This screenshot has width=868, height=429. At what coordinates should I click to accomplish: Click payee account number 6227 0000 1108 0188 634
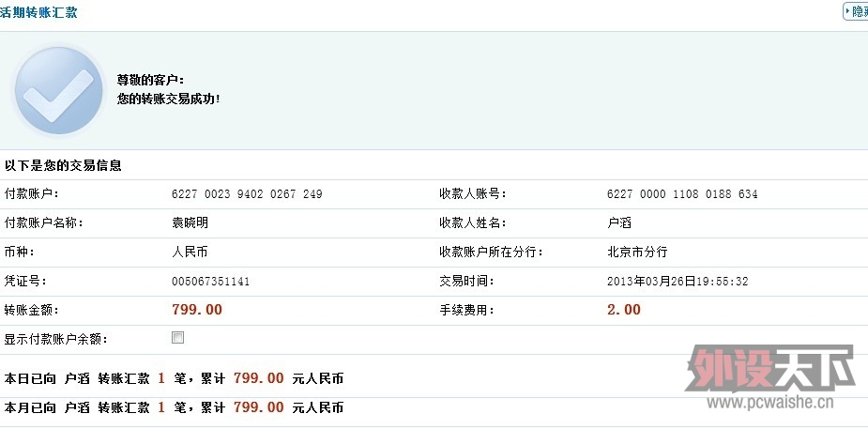682,194
